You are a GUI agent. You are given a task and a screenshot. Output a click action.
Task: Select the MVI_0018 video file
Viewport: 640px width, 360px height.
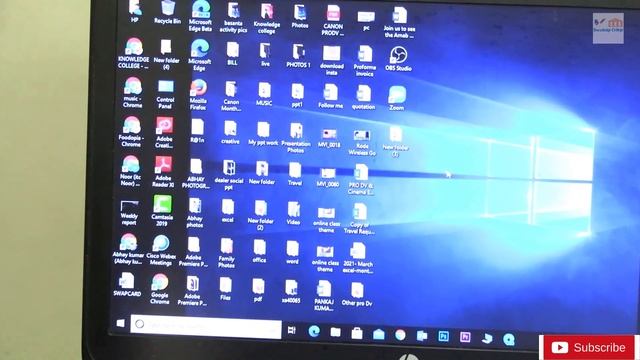click(329, 138)
